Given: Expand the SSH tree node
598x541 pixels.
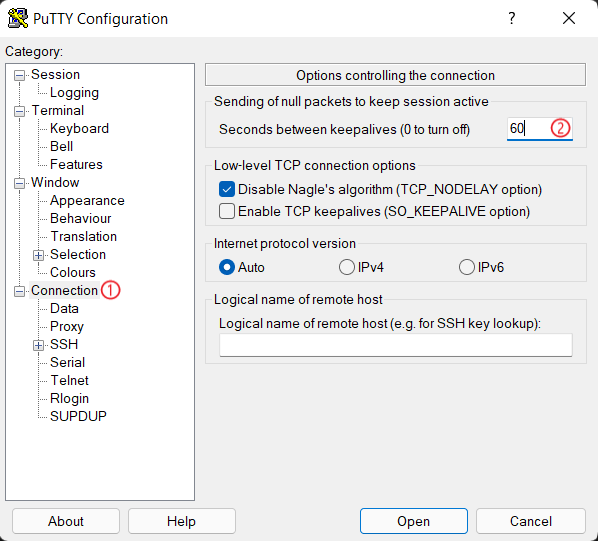Looking at the screenshot, I should tap(38, 345).
